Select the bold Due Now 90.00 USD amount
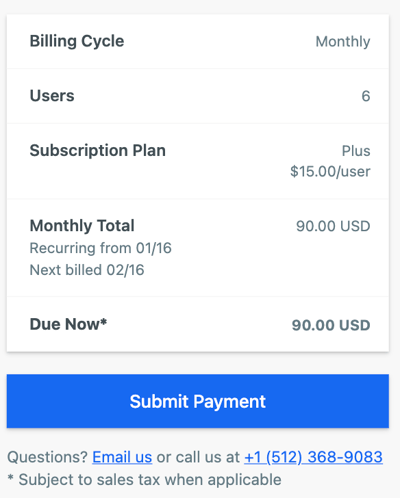Screen dimensions: 400x498 coord(331,325)
